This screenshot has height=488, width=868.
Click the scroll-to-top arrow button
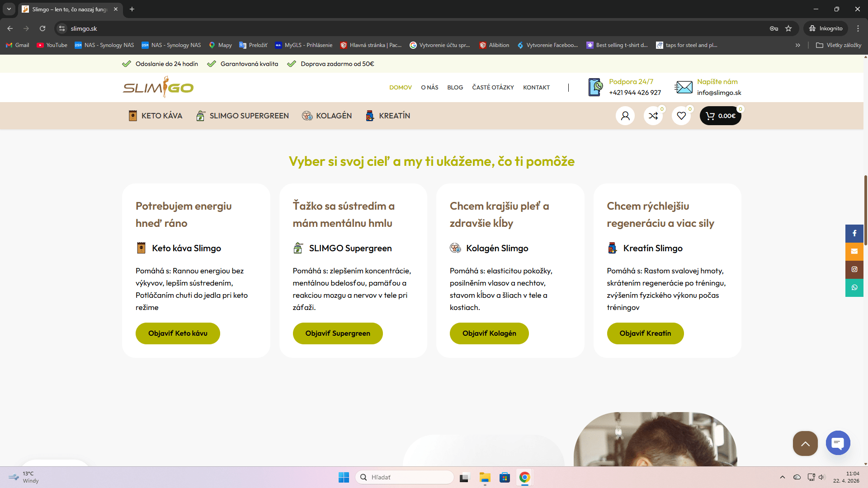click(x=805, y=443)
